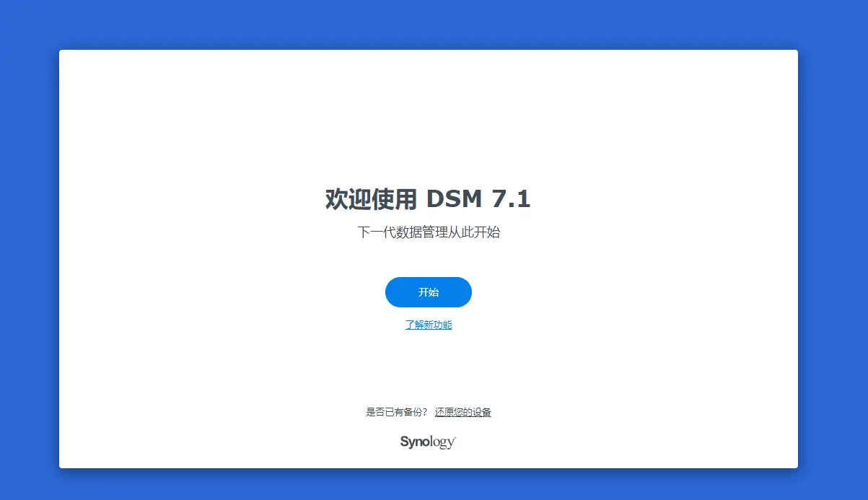868x500 pixels.
Task: Click the blue background outside the card
Action: (x=29, y=253)
